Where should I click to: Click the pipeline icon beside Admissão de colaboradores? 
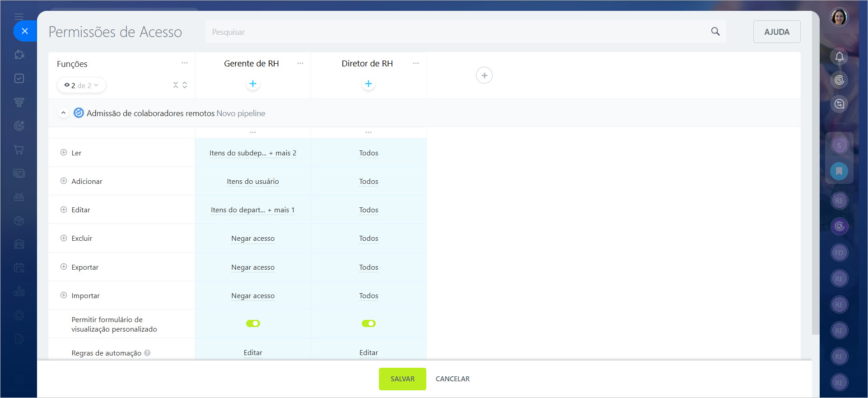[x=79, y=113]
